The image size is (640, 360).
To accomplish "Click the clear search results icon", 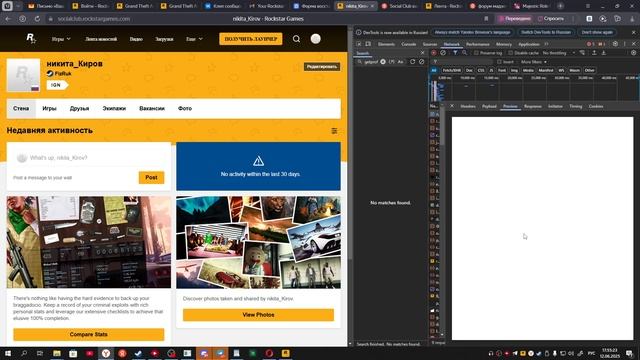I will point(422,62).
